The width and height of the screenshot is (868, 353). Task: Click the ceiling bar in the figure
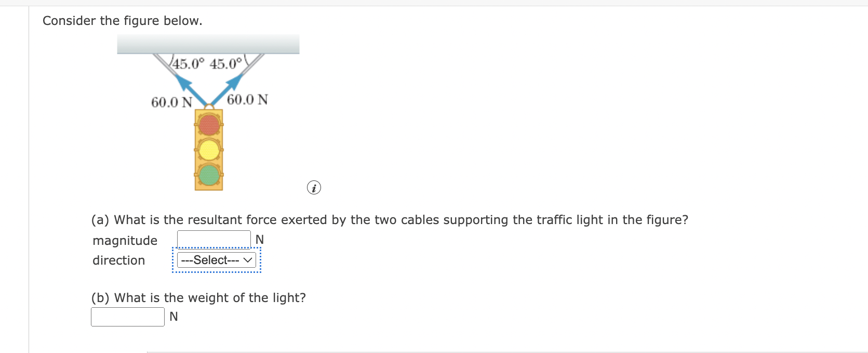tap(208, 44)
